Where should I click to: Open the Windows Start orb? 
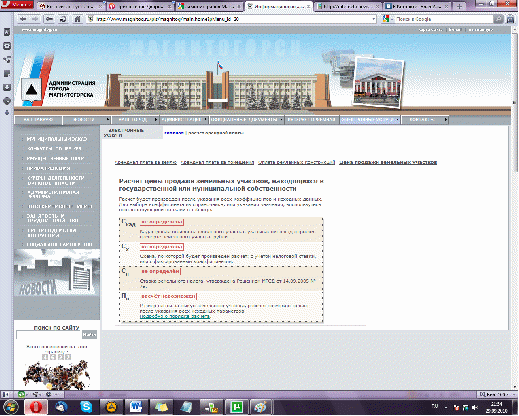(11, 407)
